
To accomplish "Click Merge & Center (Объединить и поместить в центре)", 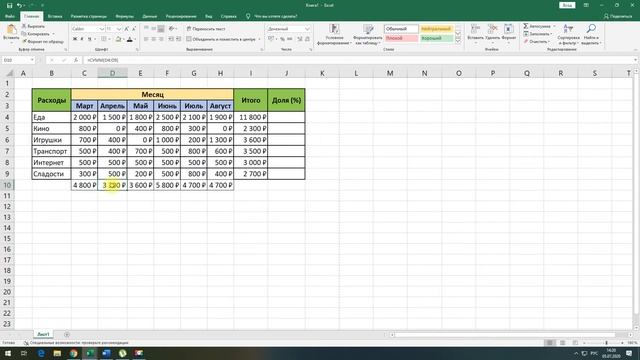I will click(x=221, y=39).
